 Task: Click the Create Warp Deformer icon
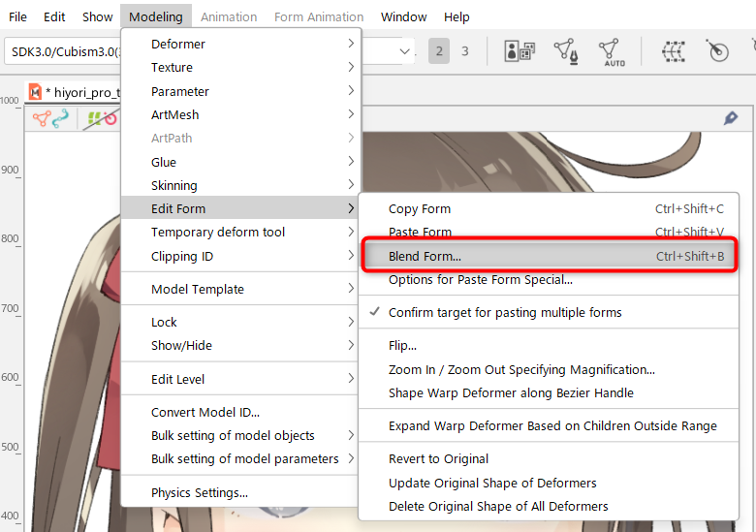673,51
